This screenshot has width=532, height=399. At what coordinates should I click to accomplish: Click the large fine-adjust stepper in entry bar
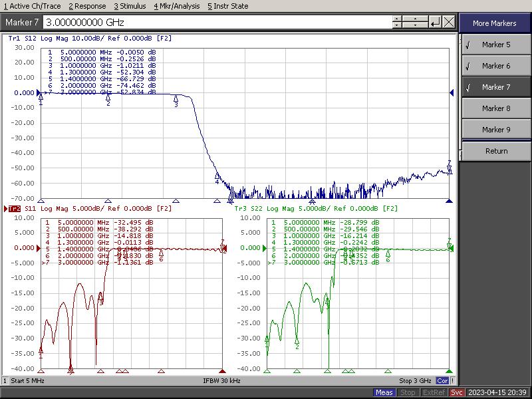click(x=416, y=22)
